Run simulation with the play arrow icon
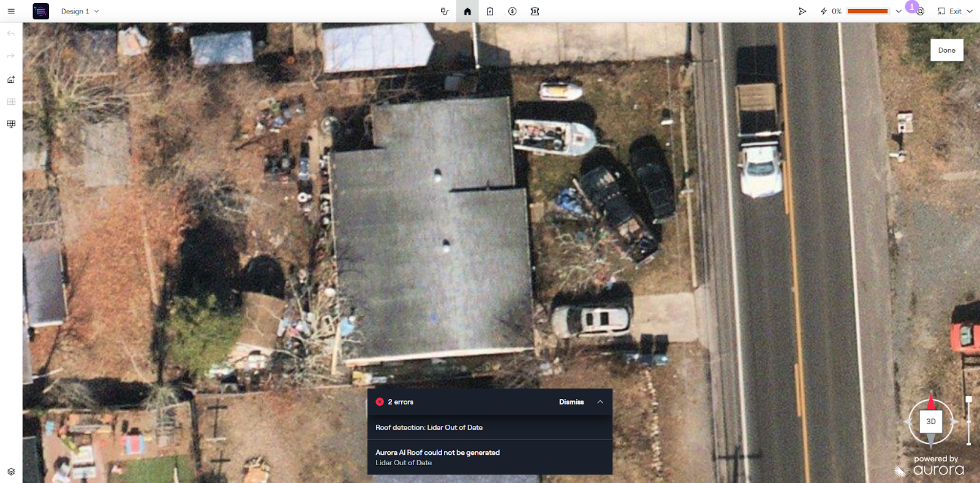 point(802,11)
